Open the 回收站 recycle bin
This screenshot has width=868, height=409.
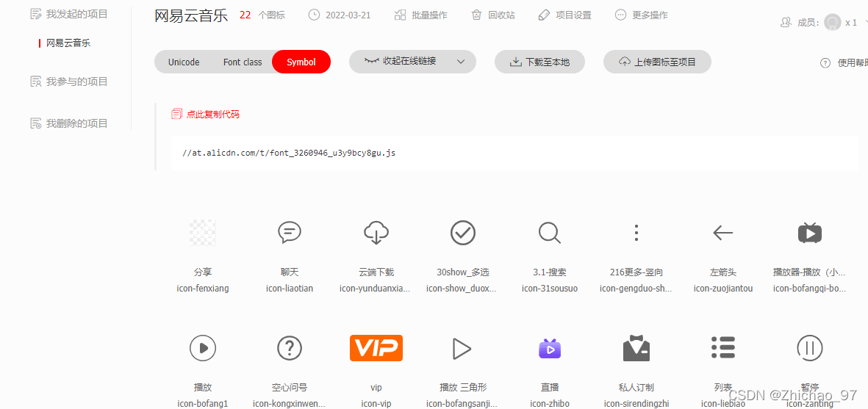click(493, 15)
